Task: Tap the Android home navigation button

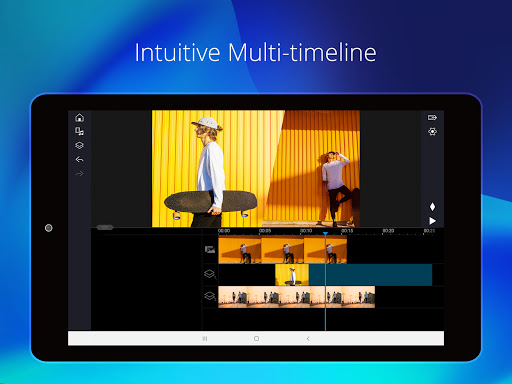Action: 256,338
